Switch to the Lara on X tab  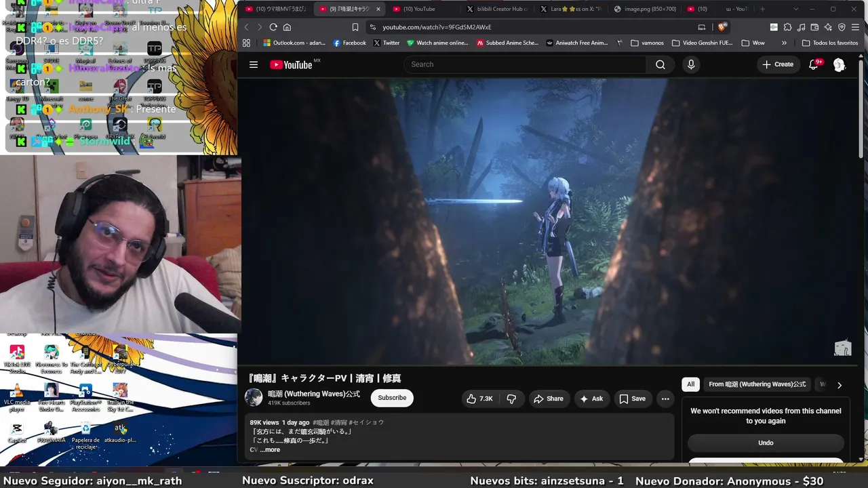pos(570,9)
